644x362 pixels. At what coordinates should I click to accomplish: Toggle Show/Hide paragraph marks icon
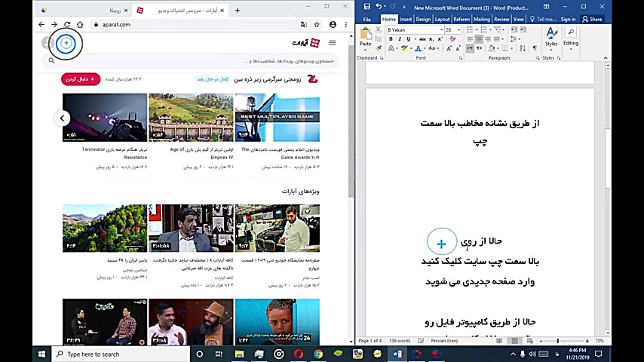535,48
